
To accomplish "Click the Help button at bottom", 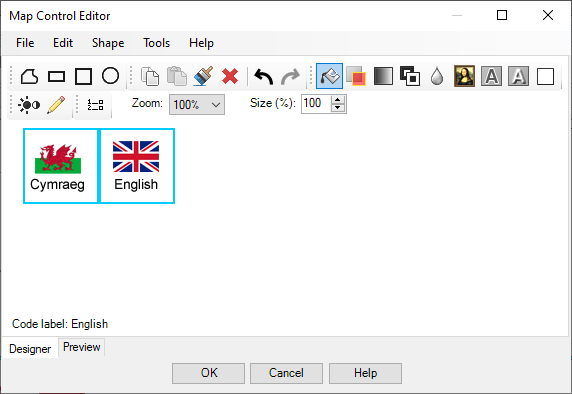I will [365, 373].
